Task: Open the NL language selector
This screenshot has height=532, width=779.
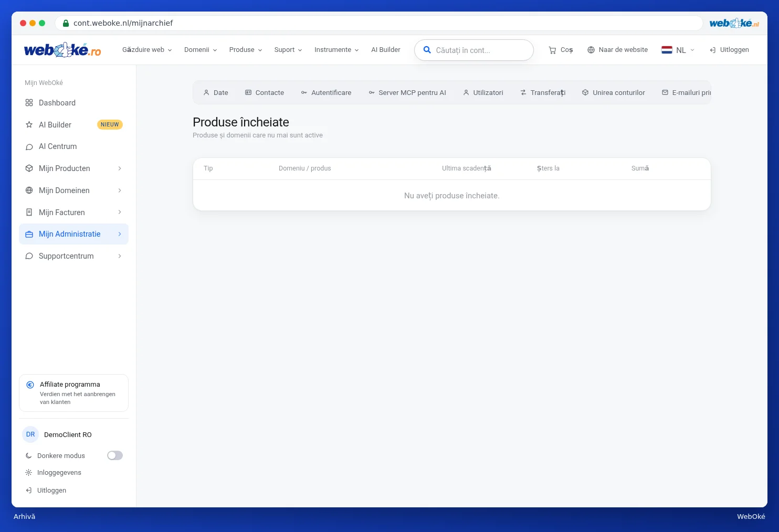Action: [678, 50]
